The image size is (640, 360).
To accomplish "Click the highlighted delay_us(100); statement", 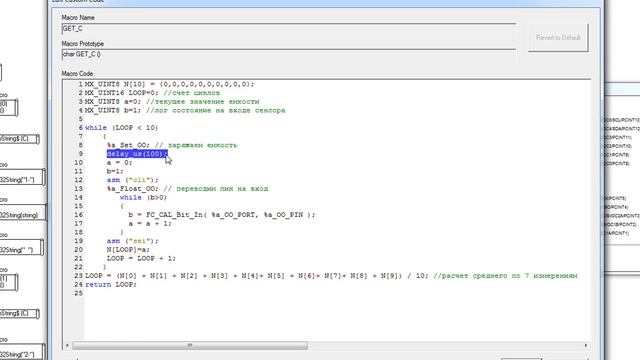I will [137, 154].
